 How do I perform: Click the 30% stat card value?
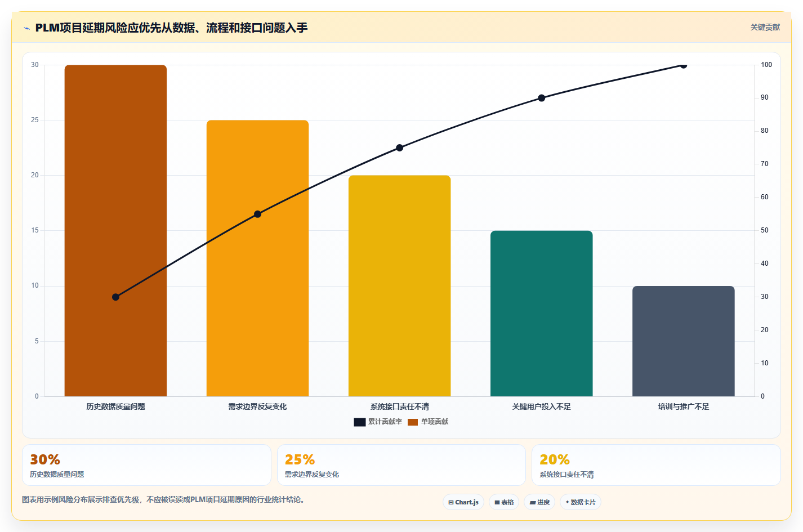pyautogui.click(x=45, y=460)
